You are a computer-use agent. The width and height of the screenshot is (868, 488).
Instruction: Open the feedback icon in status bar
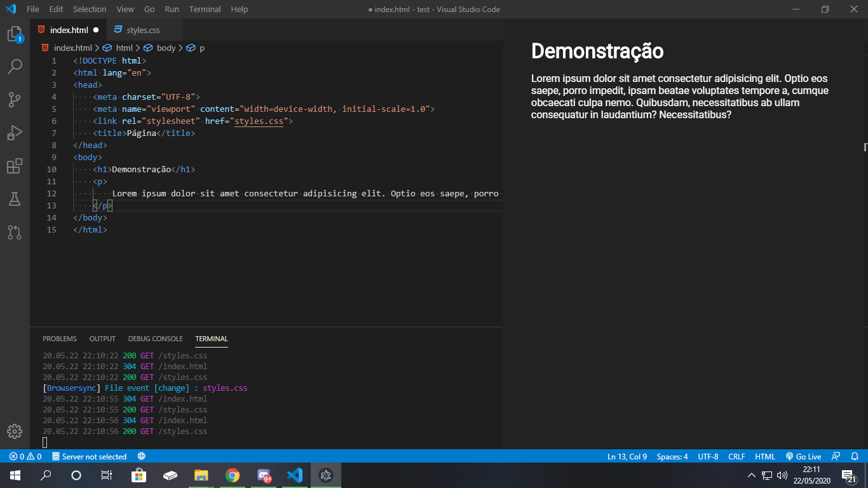click(x=836, y=456)
